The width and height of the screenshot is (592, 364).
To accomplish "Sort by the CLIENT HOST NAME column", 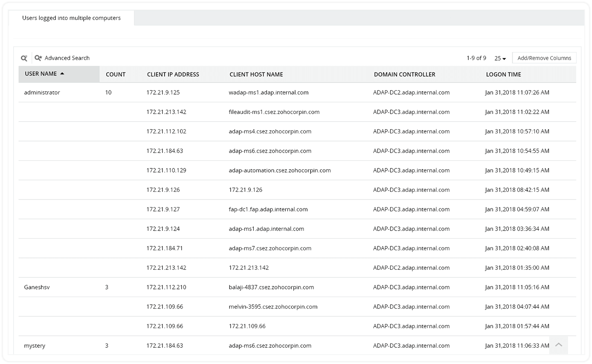I will point(256,74).
